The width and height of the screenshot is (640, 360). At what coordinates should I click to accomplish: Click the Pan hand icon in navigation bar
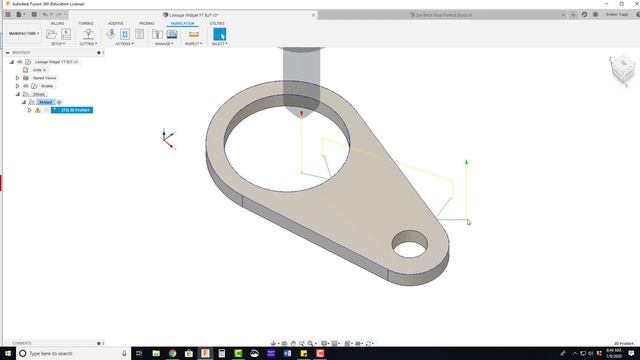click(x=293, y=344)
